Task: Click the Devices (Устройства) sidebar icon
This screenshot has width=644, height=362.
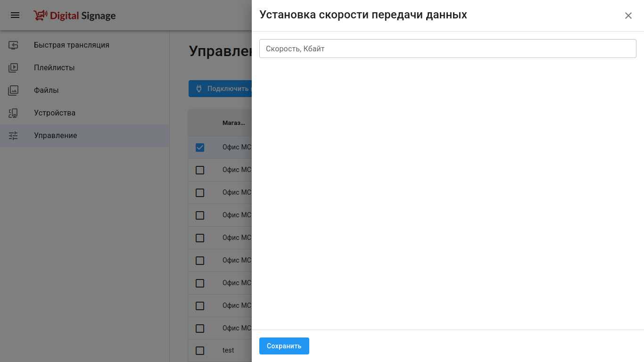Action: click(13, 113)
